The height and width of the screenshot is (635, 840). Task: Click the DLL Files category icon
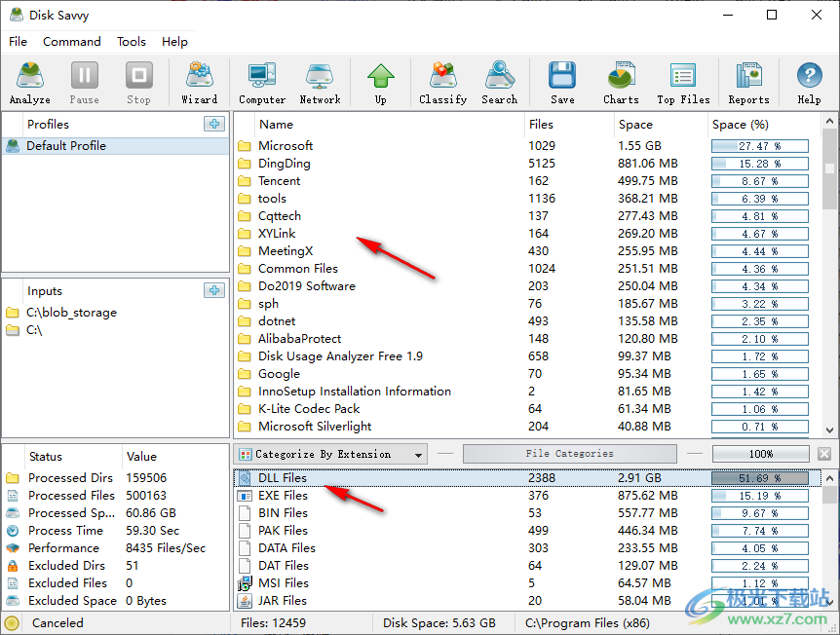pyautogui.click(x=245, y=477)
